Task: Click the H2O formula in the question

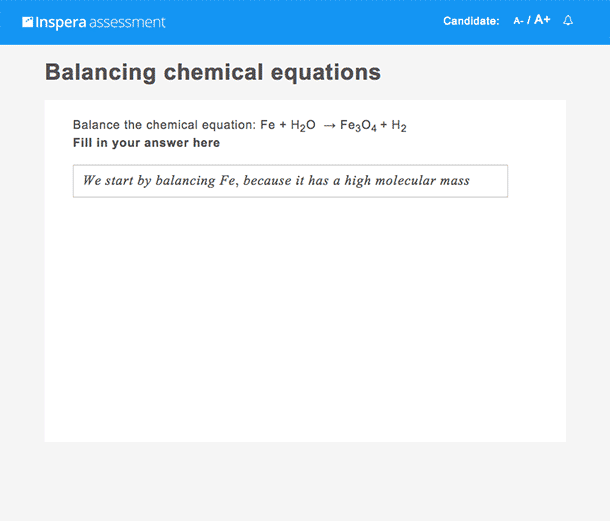Action: pos(303,126)
